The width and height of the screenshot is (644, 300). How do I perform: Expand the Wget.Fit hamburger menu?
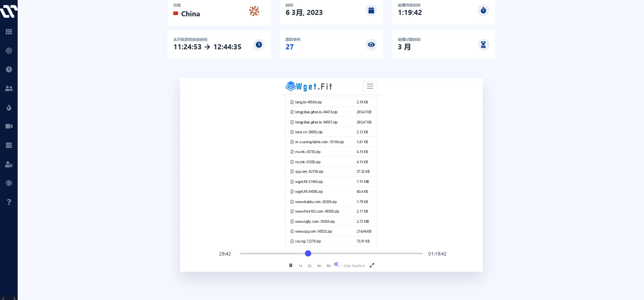coord(370,86)
